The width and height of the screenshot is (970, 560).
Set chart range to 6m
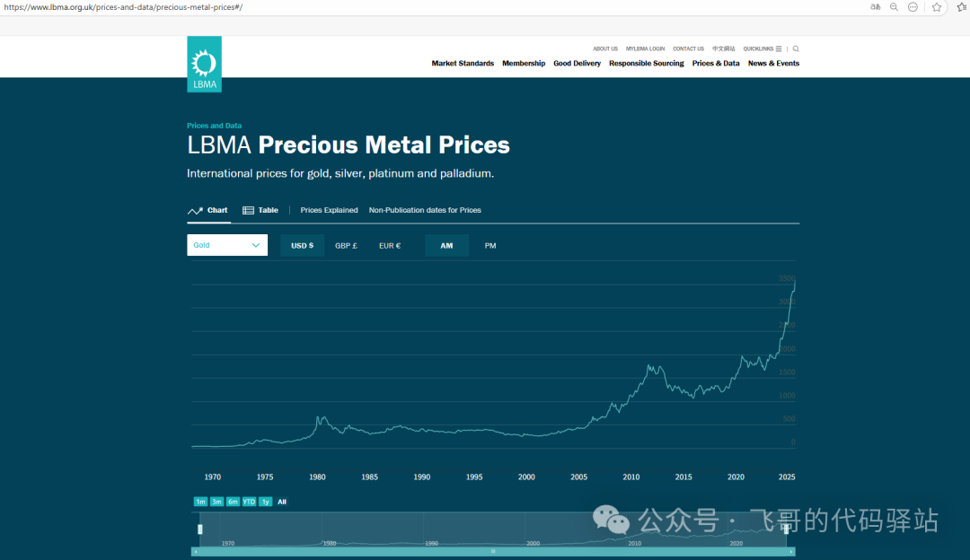click(x=233, y=502)
